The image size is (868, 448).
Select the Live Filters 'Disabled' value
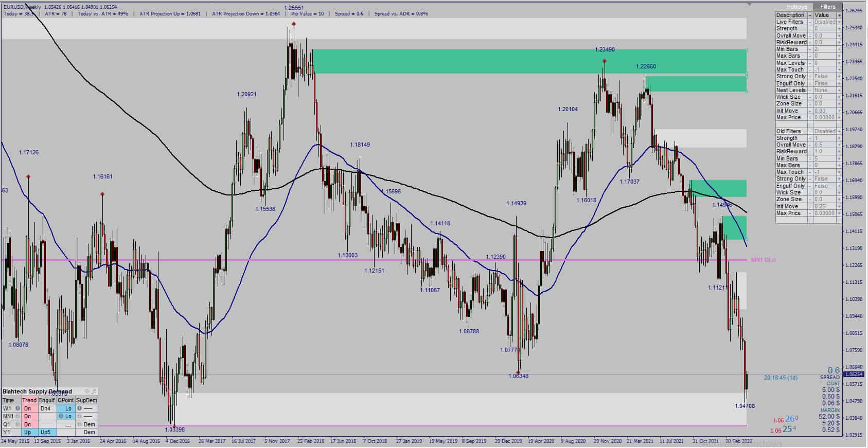[x=824, y=22]
